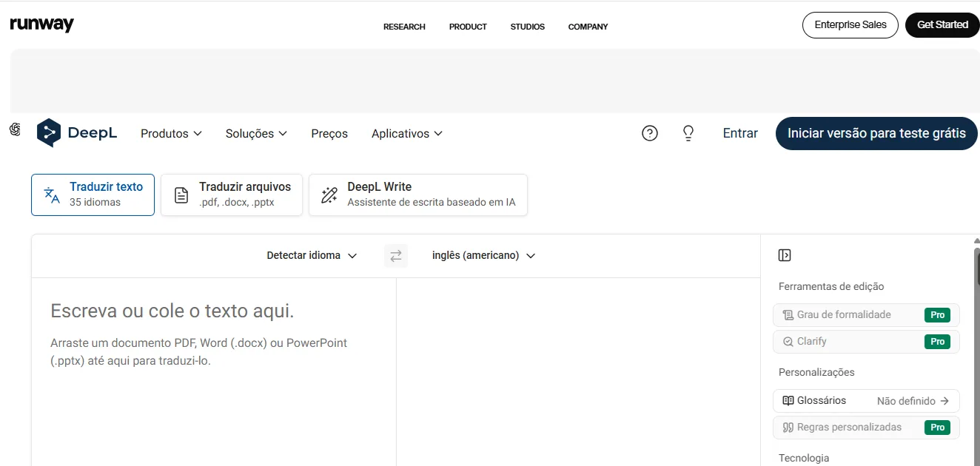
Task: Click the Preços link
Action: click(329, 134)
